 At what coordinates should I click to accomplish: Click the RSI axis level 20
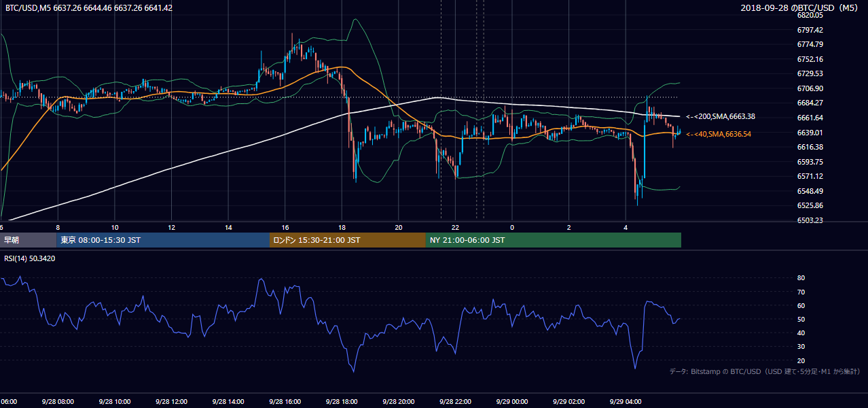801,360
